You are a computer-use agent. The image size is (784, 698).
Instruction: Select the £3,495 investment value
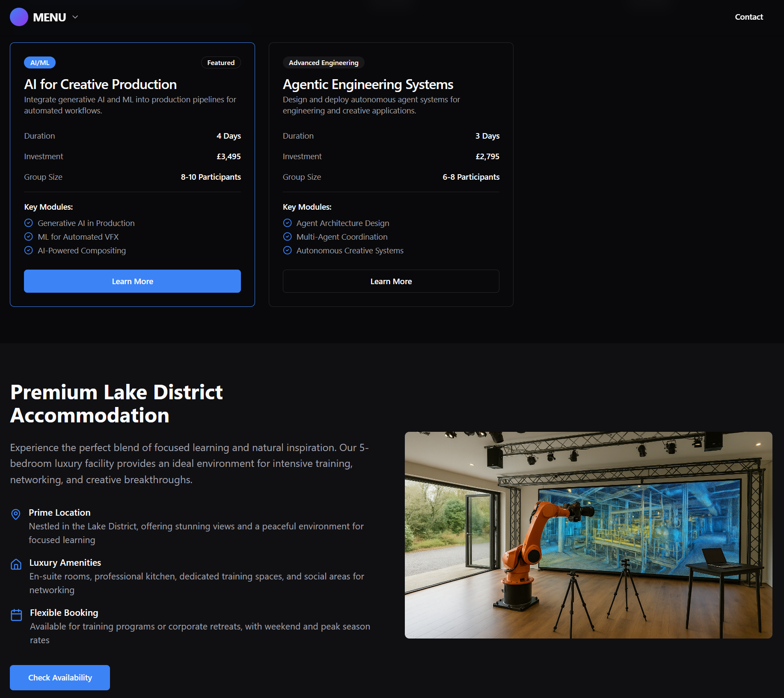pos(229,156)
